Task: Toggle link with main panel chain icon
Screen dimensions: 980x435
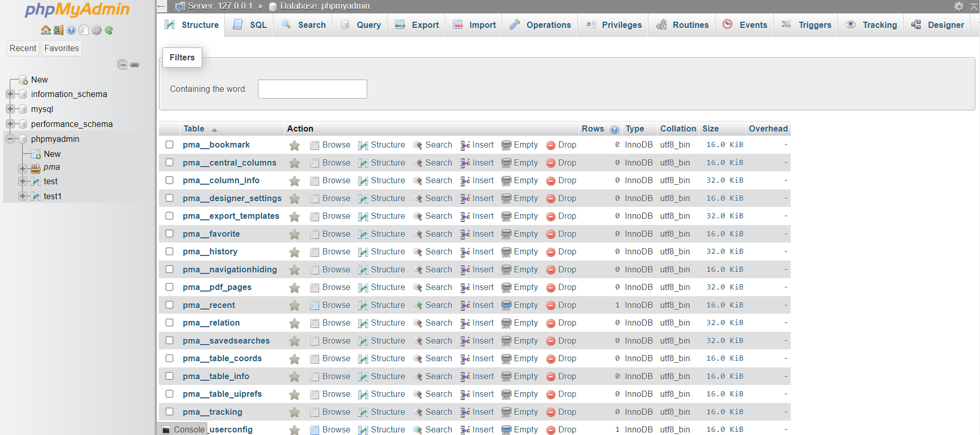Action: click(135, 65)
